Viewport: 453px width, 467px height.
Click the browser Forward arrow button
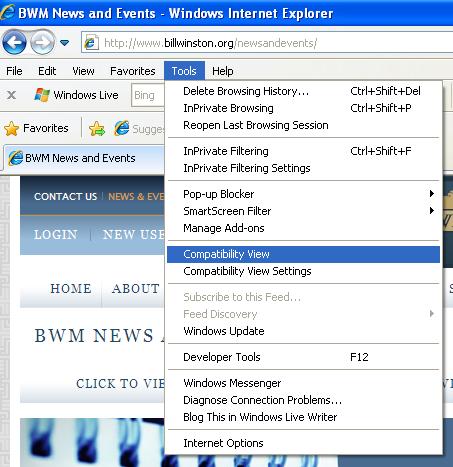43,42
